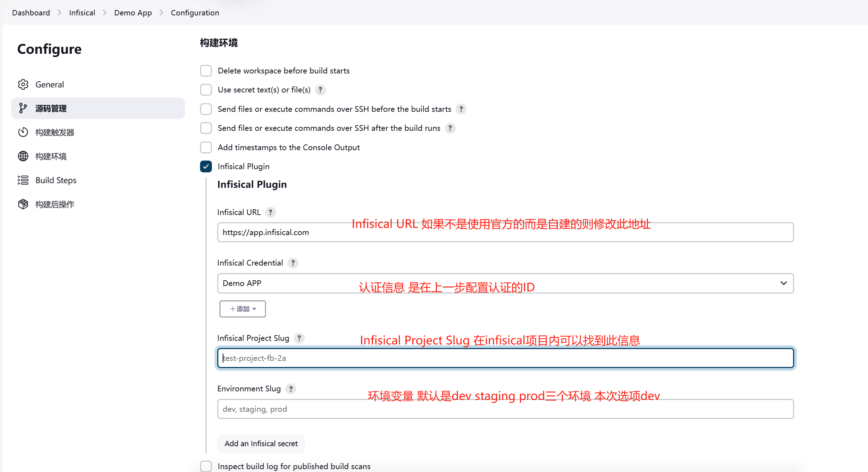The width and height of the screenshot is (868, 472).
Task: Open help for Infisical URL
Action: pos(271,213)
